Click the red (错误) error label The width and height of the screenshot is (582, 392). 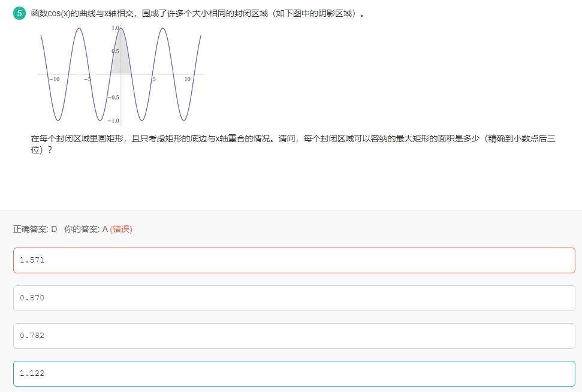click(x=121, y=229)
